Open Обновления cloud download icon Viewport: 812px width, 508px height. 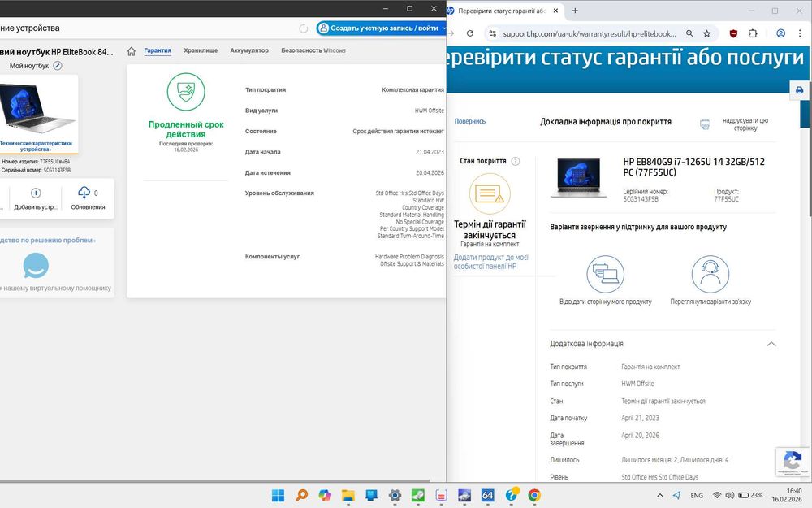pyautogui.click(x=84, y=193)
